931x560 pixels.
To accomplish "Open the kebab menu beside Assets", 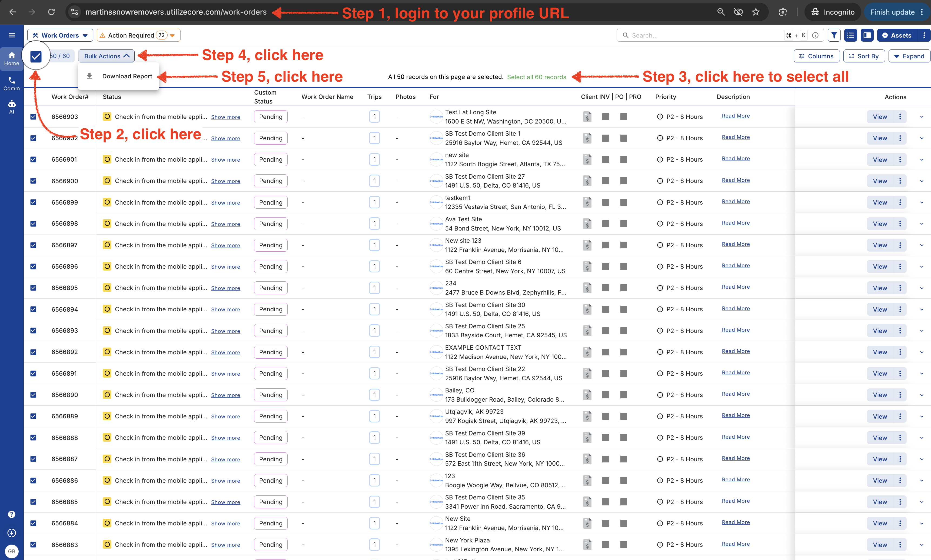I will pos(924,35).
